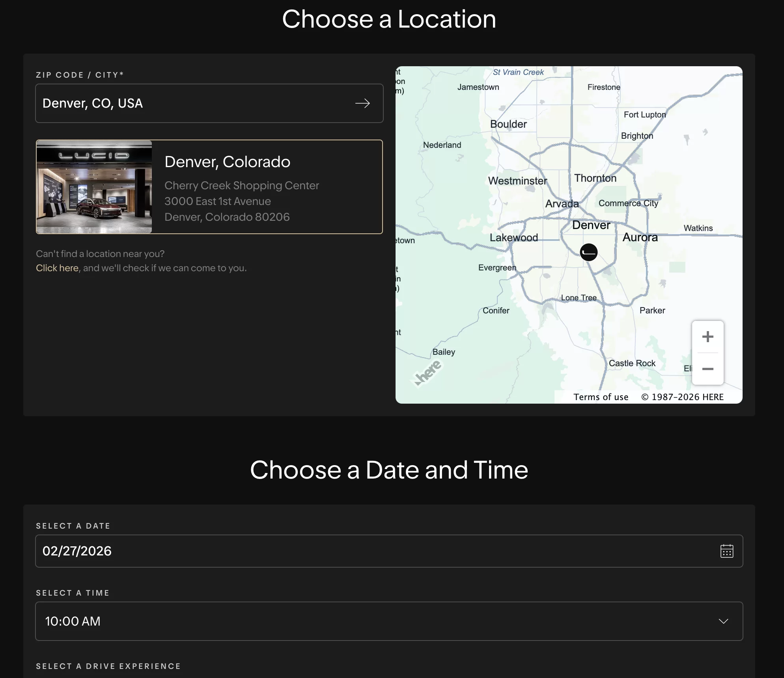Open the map Terms of use link
This screenshot has height=678, width=784.
tap(601, 397)
